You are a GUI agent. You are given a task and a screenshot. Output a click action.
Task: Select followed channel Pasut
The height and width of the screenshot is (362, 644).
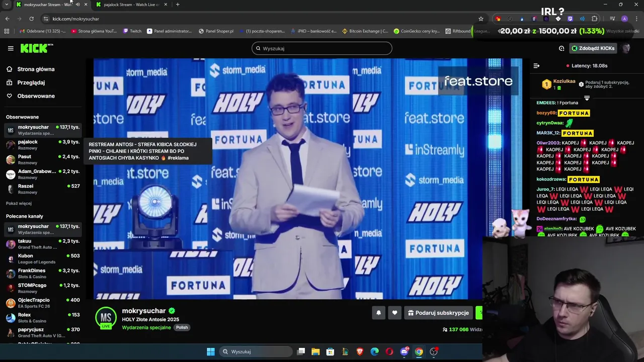pyautogui.click(x=43, y=159)
